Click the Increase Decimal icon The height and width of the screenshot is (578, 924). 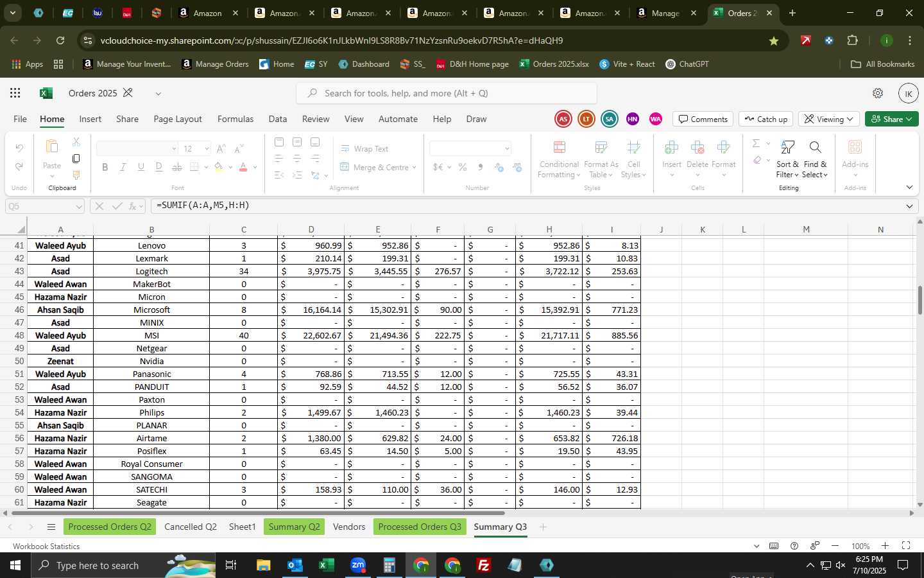tap(499, 167)
